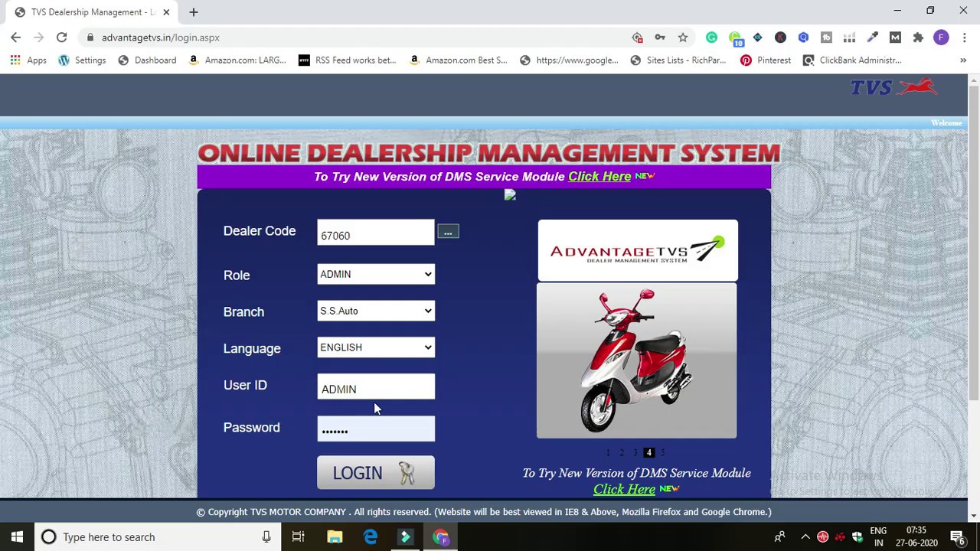Open File Explorer from the taskbar
The image size is (980, 551).
pyautogui.click(x=335, y=537)
